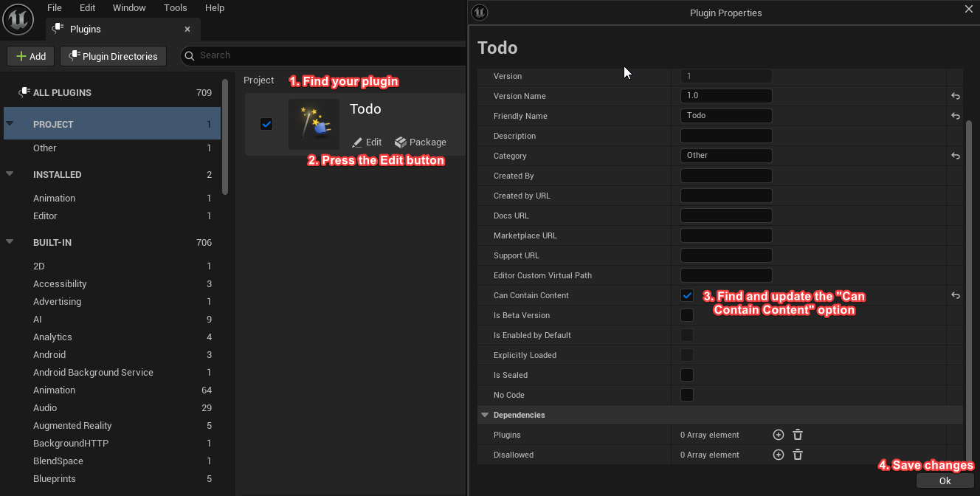Close the Plugin Properties window

click(969, 9)
